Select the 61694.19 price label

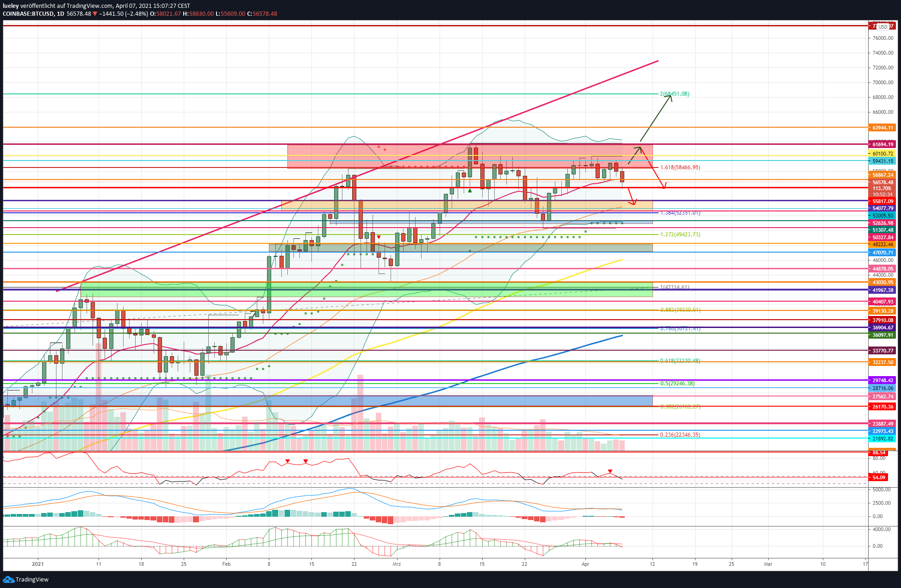(x=882, y=144)
